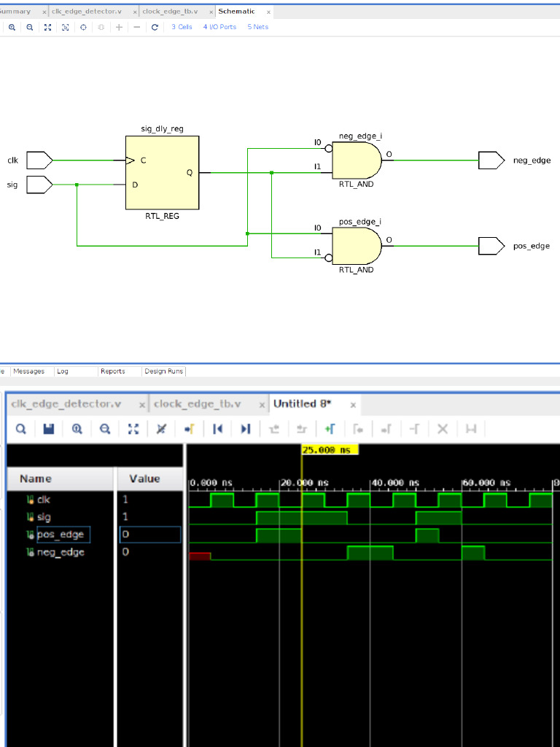Select the sig signal in waveform list
This screenshot has height=747, width=560.
(44, 517)
